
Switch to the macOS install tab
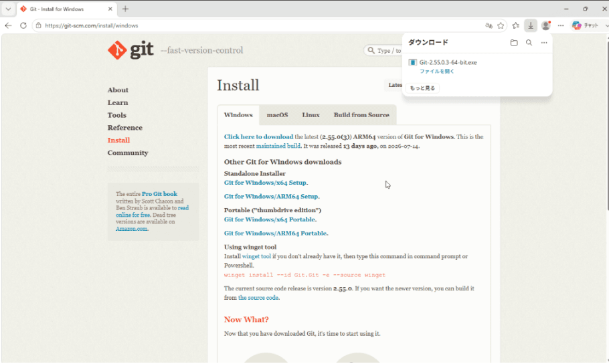[277, 115]
